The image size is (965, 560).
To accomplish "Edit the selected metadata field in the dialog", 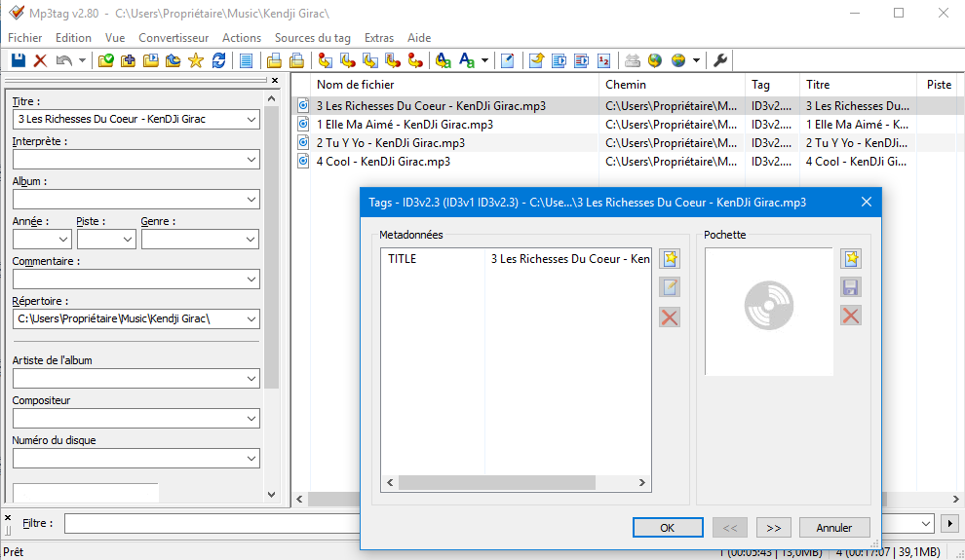I will pyautogui.click(x=670, y=287).
